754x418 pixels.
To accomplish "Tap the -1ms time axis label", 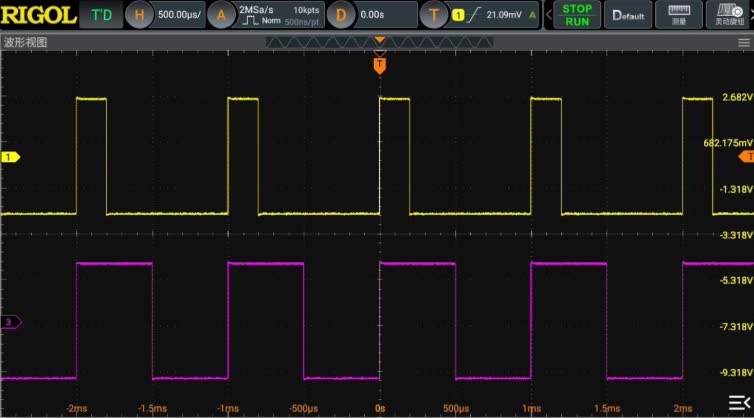I will pyautogui.click(x=228, y=408).
